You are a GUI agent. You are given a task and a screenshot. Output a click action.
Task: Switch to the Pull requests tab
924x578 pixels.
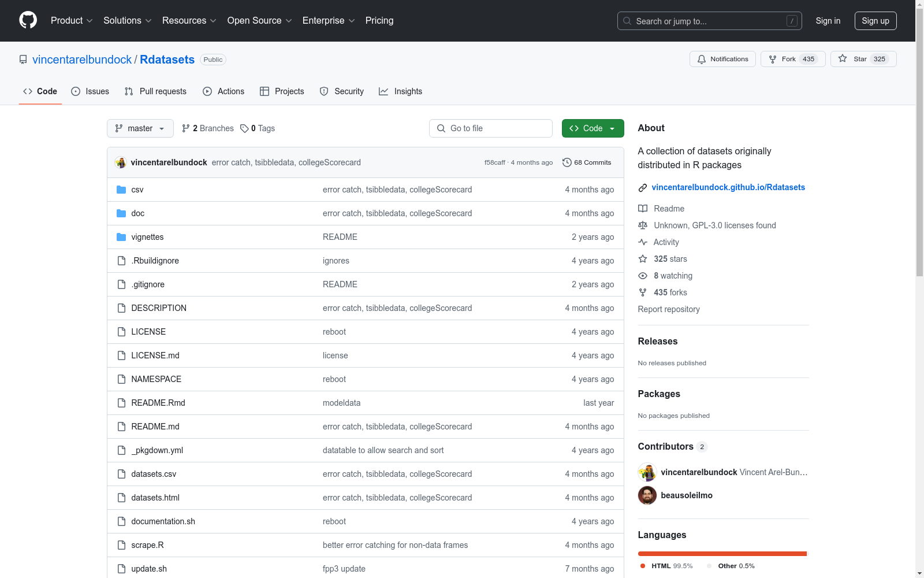(155, 91)
